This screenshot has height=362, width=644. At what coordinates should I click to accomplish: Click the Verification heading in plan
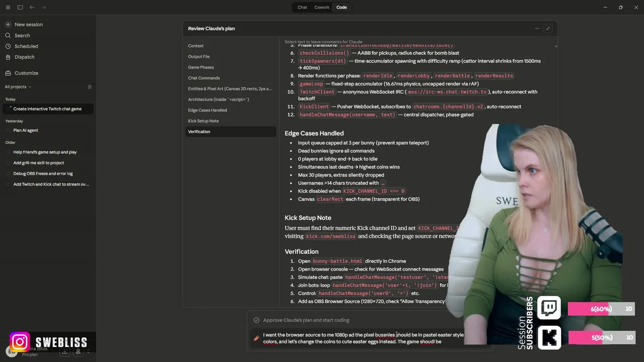(x=301, y=251)
